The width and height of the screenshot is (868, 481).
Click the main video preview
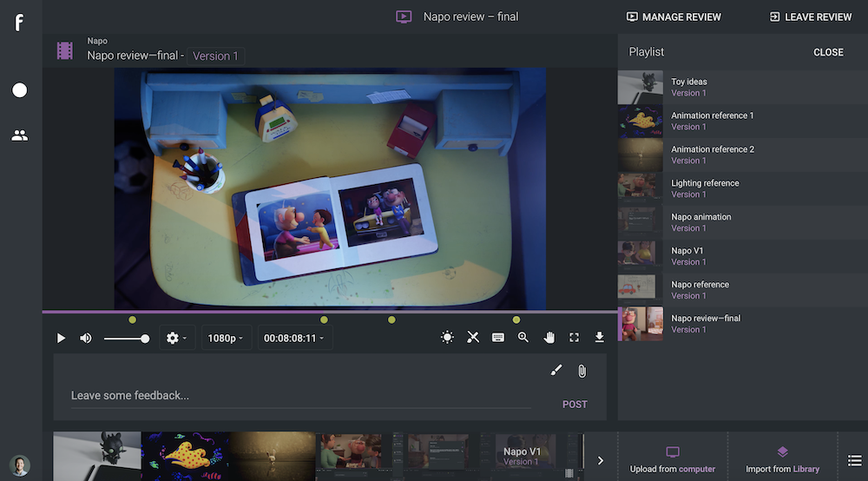click(x=330, y=188)
